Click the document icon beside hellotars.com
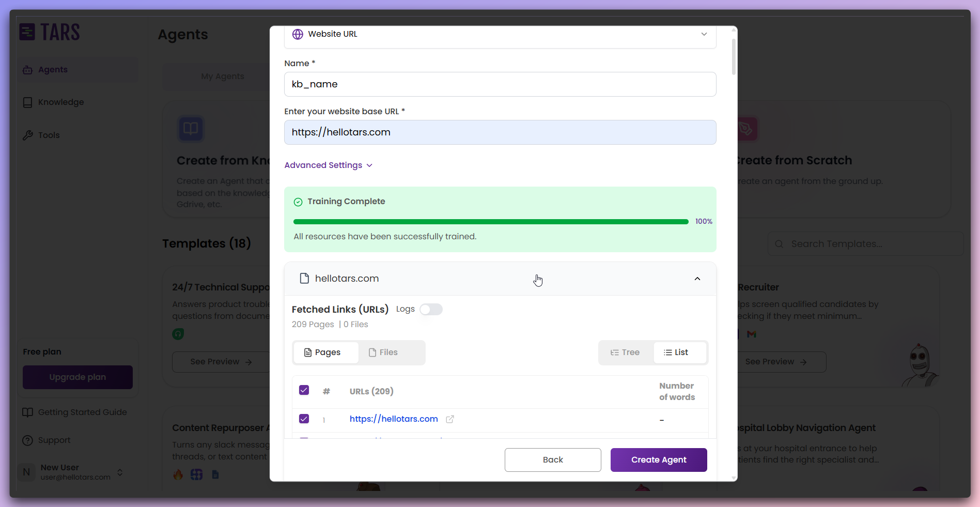 [x=304, y=279]
